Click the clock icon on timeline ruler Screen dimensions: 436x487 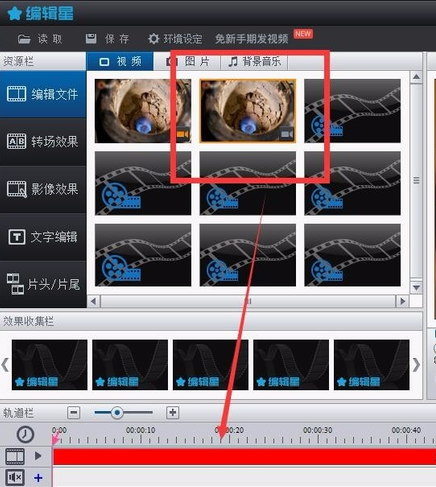coord(25,434)
